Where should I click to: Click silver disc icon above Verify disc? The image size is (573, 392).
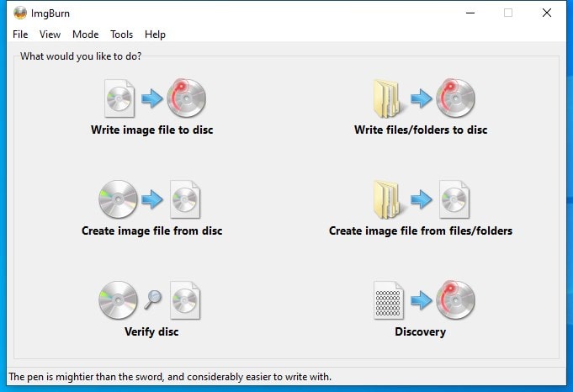pyautogui.click(x=118, y=300)
